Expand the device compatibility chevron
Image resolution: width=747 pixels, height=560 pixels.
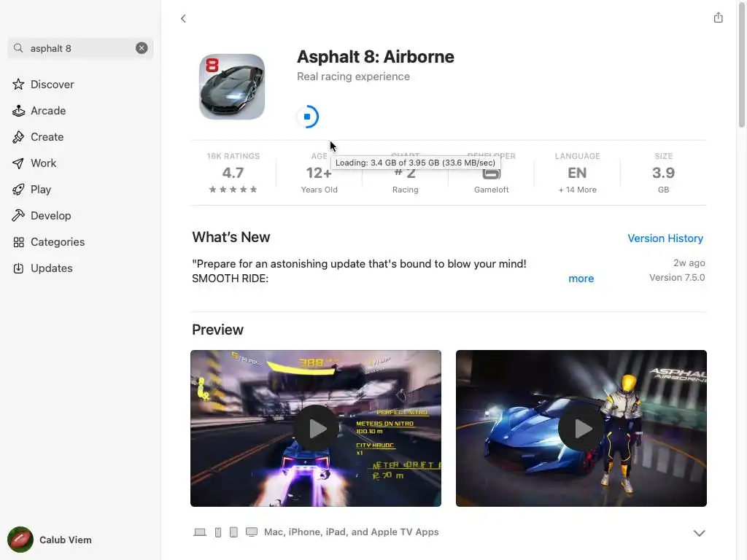pos(699,533)
